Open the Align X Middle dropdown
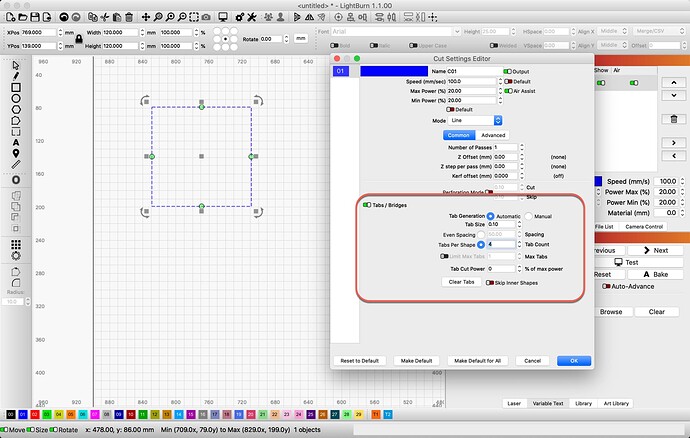 pos(613,31)
